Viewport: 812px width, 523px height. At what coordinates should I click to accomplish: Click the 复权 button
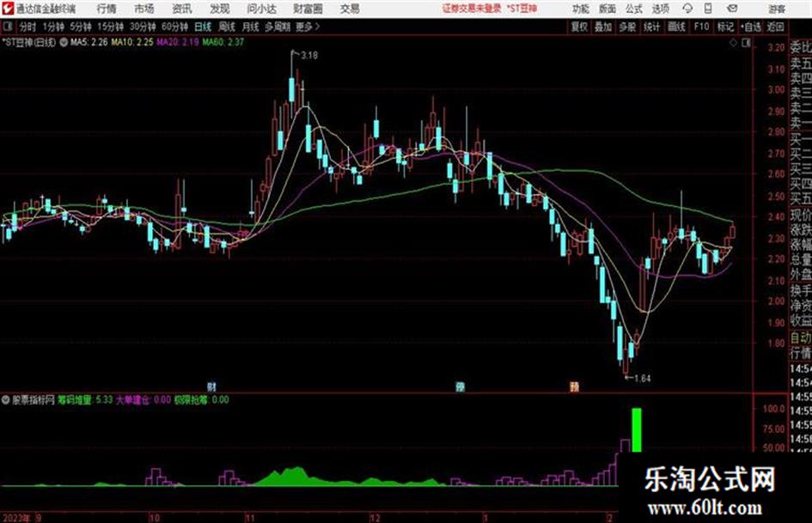(579, 27)
